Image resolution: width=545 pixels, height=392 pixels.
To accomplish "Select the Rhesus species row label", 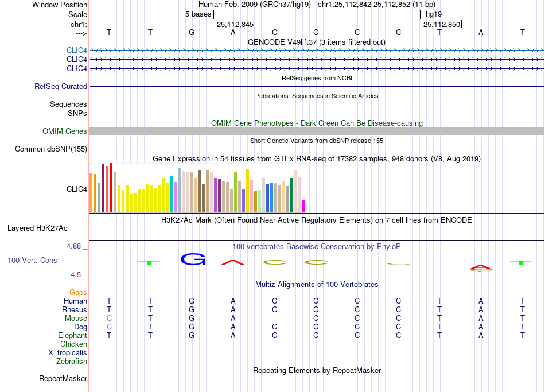I will [x=75, y=309].
